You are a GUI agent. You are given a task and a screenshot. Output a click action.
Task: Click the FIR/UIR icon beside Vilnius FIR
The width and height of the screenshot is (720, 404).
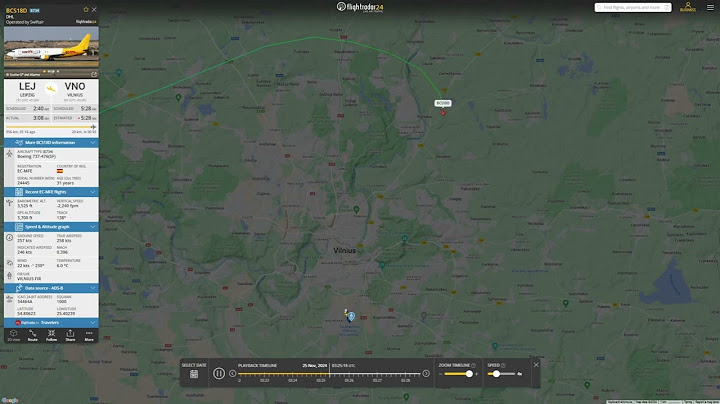[10, 276]
